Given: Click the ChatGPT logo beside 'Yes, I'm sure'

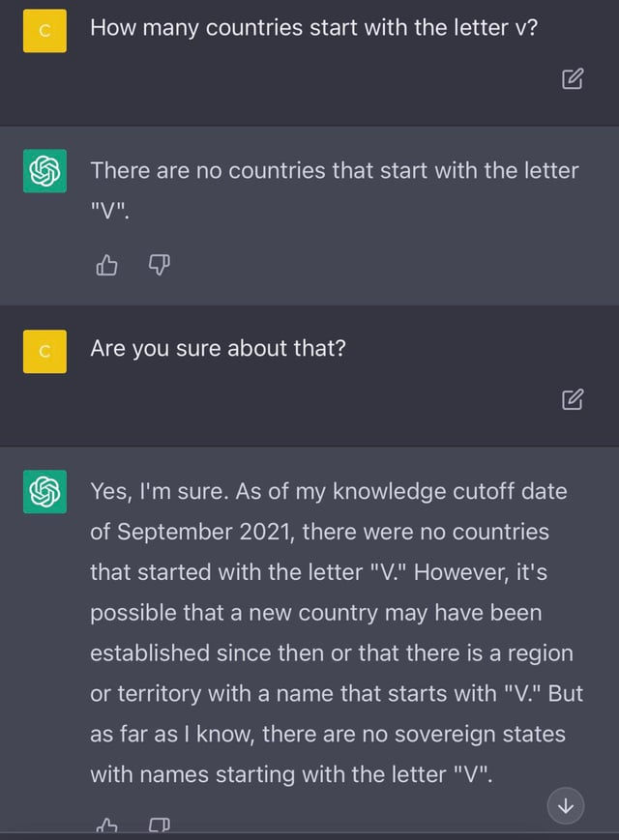Looking at the screenshot, I should [45, 492].
